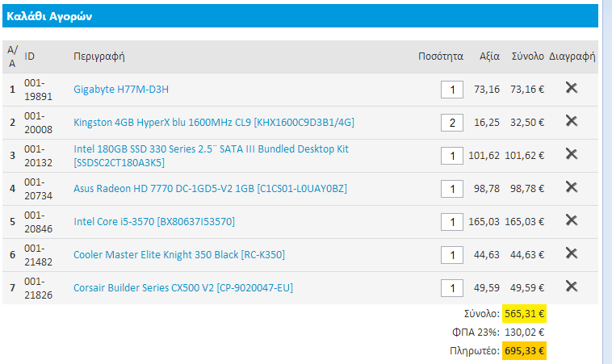Delete the Gigabyte H77M-D3H row
Image resolution: width=612 pixels, height=364 pixels.
572,88
